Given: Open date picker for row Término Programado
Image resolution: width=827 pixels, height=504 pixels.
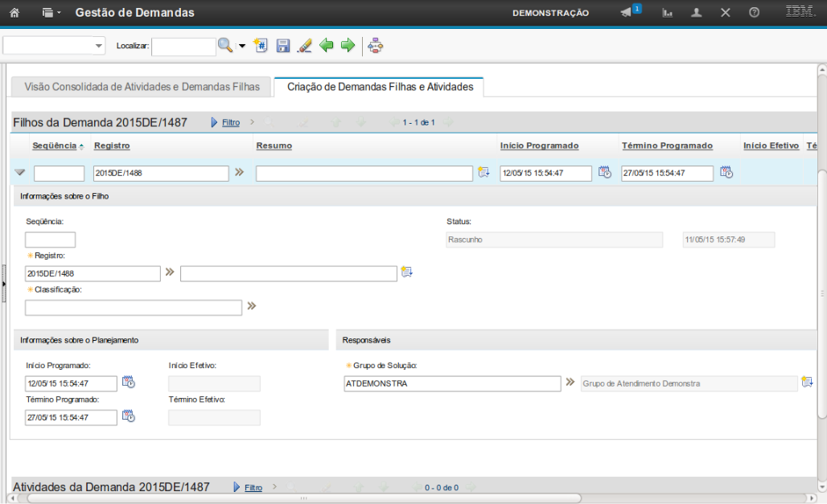Looking at the screenshot, I should [x=726, y=172].
